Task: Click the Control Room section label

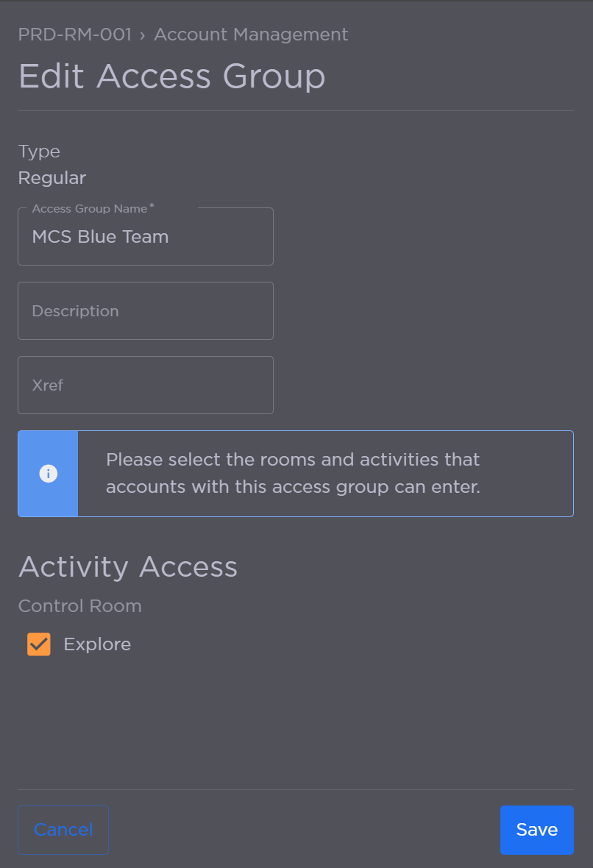Action: pyautogui.click(x=79, y=605)
